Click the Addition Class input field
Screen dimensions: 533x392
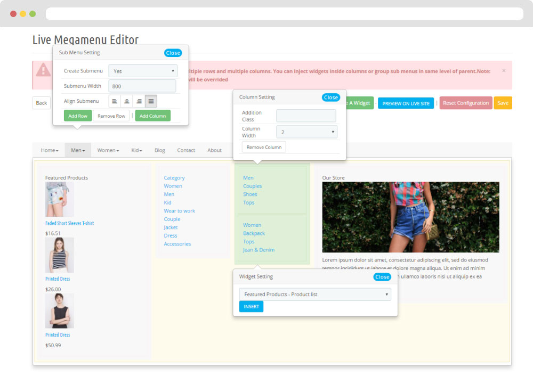tap(306, 116)
